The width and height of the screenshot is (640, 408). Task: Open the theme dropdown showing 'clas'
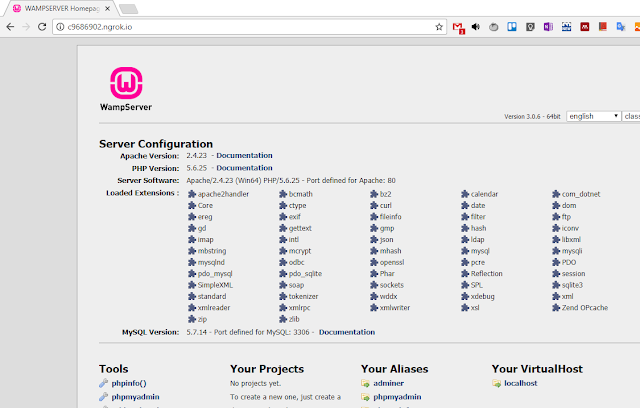[631, 116]
